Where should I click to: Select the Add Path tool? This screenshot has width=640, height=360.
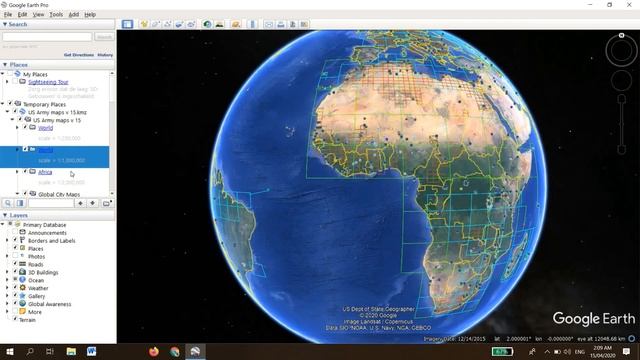click(x=167, y=24)
